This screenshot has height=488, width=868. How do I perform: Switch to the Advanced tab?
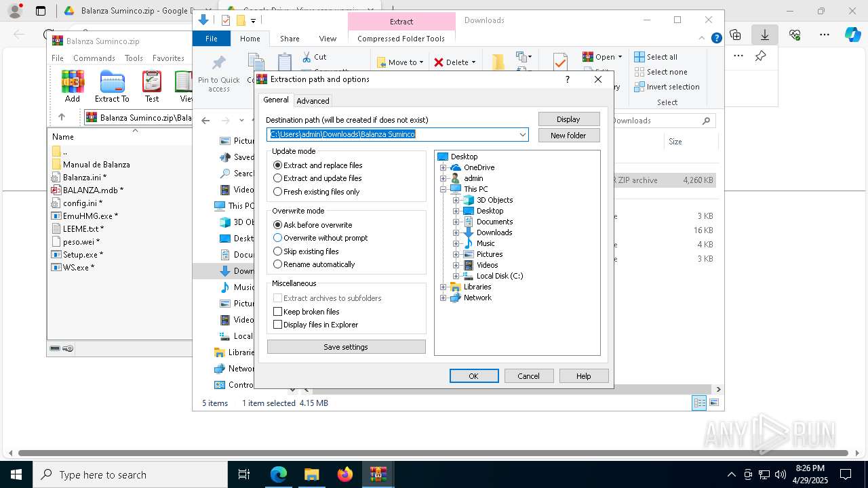313,101
